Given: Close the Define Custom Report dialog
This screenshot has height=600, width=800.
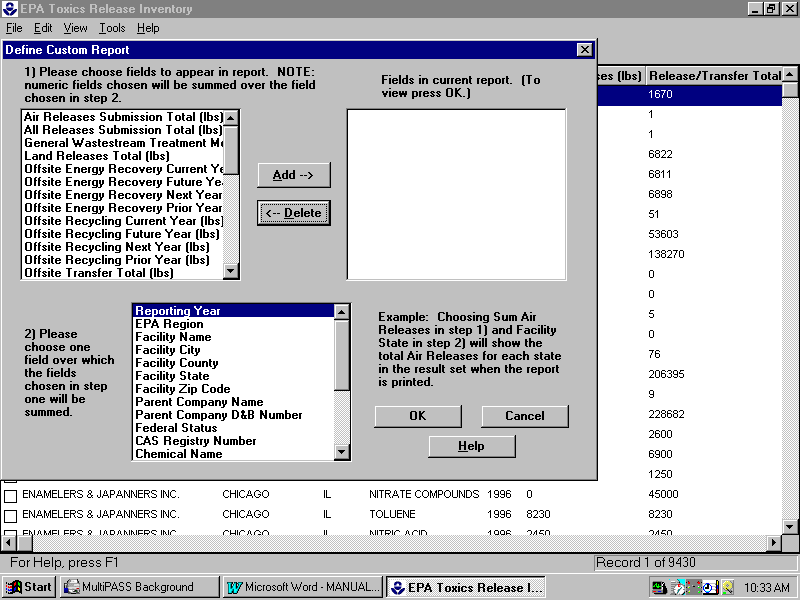Looking at the screenshot, I should 585,50.
